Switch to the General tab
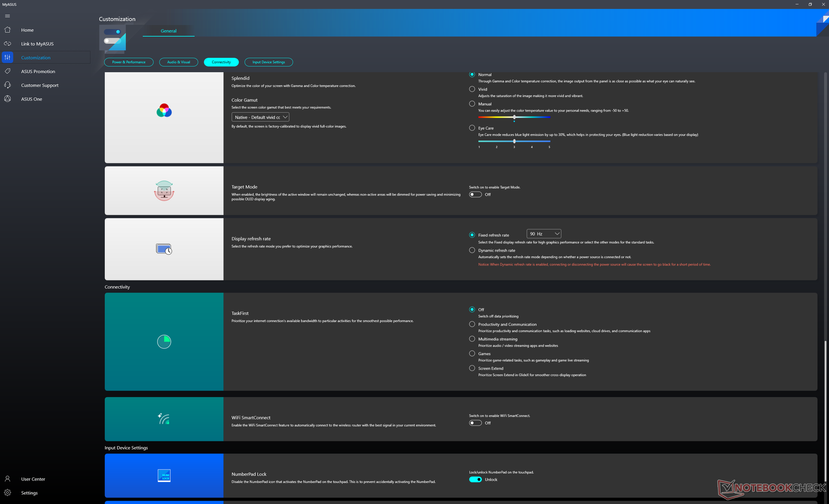This screenshot has height=504, width=829. (168, 31)
